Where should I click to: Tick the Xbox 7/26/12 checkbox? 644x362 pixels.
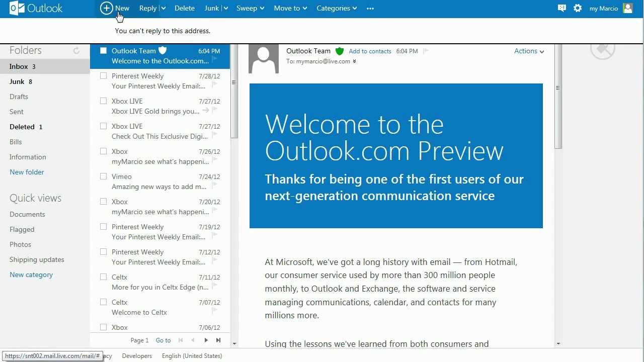(x=103, y=151)
